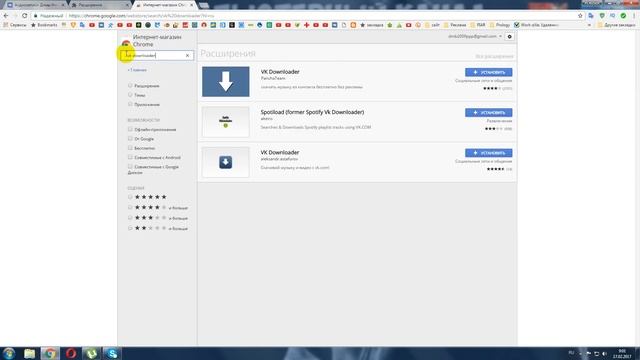Open the account email dropdown
Image resolution: width=640 pixels, height=360 pixels.
(x=475, y=36)
